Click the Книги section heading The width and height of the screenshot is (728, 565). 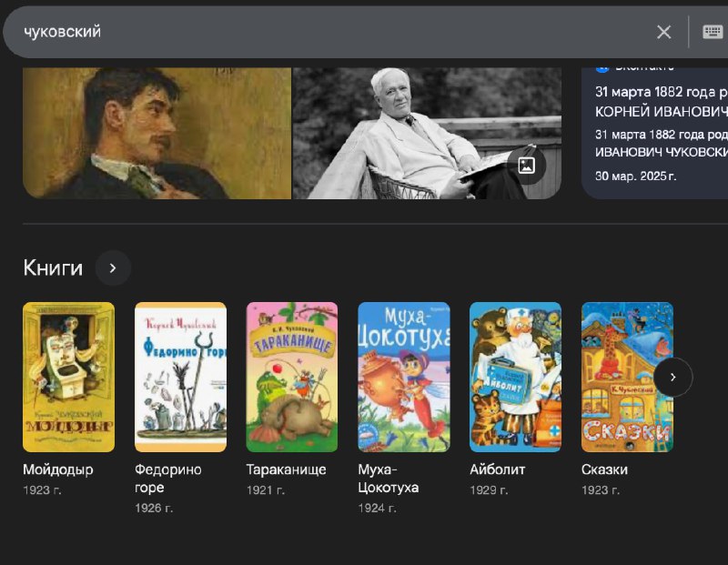click(53, 268)
